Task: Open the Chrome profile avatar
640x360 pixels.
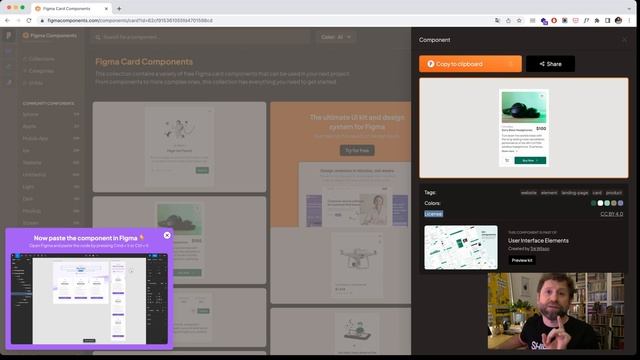Action: click(618, 20)
